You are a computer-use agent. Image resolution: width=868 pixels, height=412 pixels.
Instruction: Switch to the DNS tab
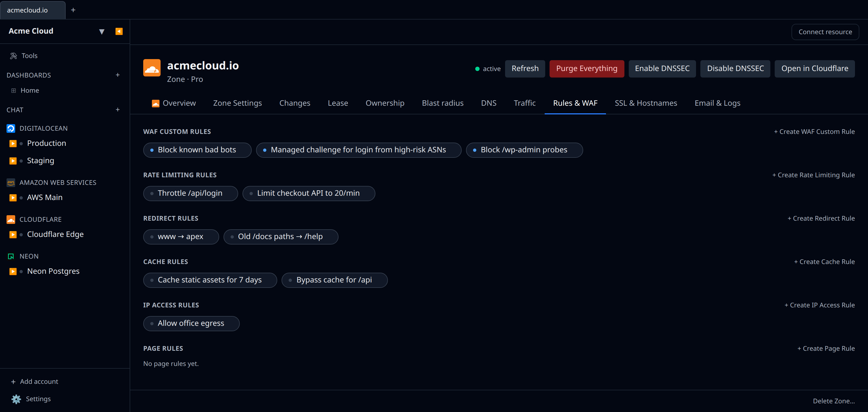coord(489,103)
